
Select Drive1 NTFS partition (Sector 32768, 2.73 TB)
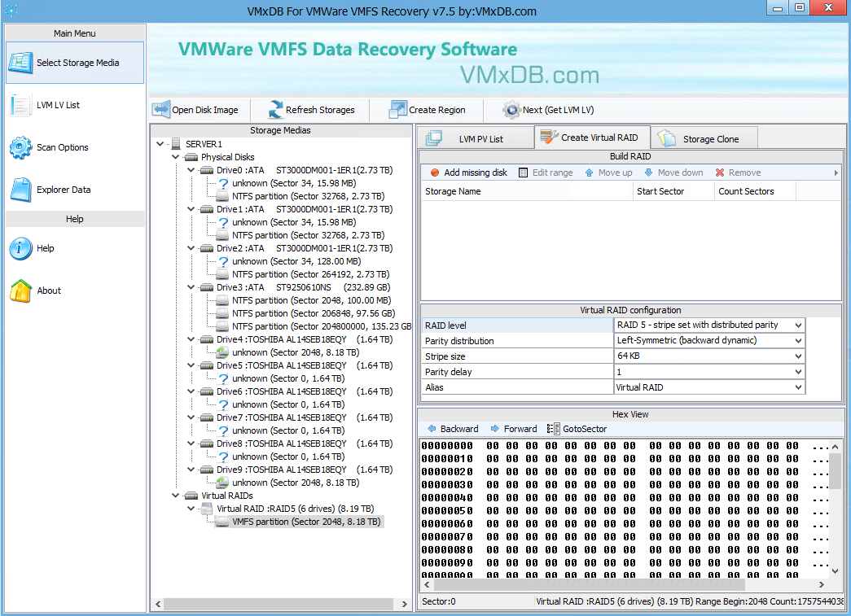[309, 235]
